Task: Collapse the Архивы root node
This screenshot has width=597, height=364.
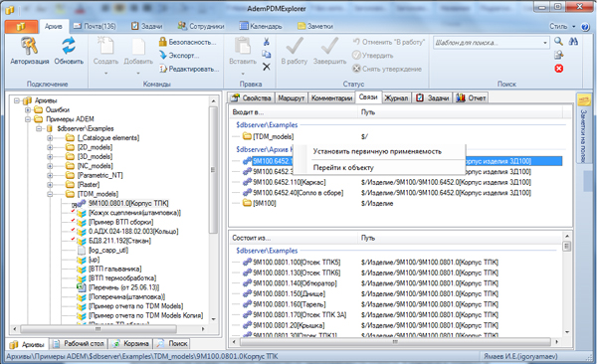Action: (17, 100)
